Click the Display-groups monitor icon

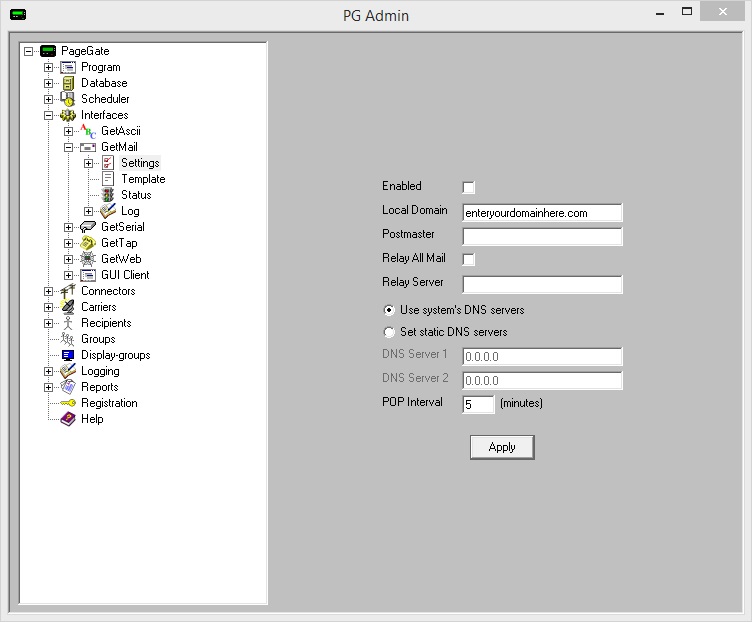tap(68, 355)
